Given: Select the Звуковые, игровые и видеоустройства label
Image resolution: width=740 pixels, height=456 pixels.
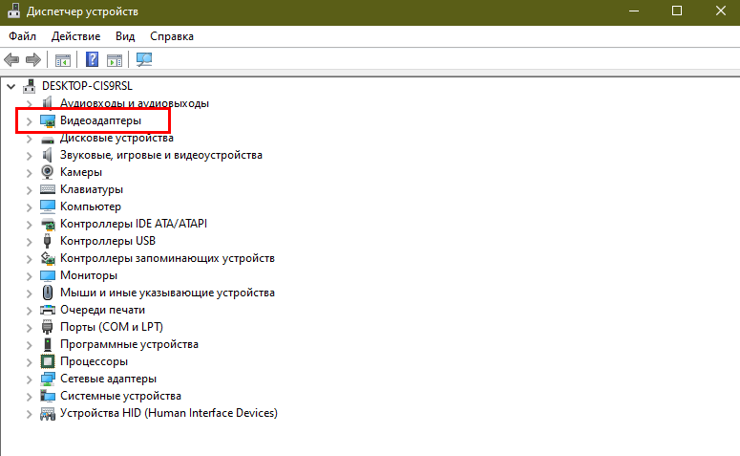Looking at the screenshot, I should pos(161,155).
